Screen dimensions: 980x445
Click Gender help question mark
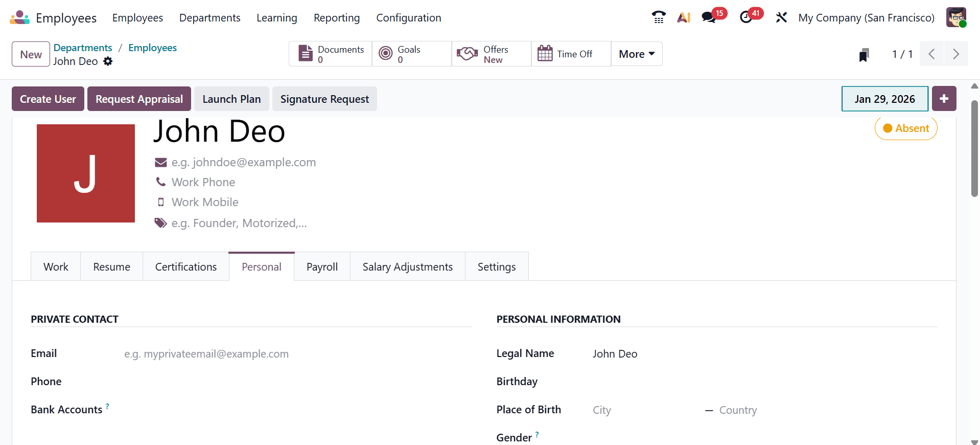pyautogui.click(x=537, y=434)
